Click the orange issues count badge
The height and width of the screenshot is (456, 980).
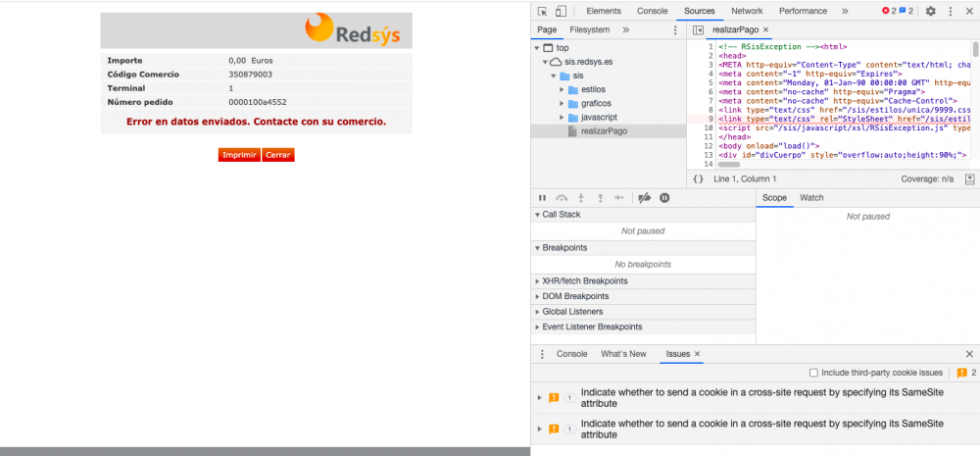[966, 373]
